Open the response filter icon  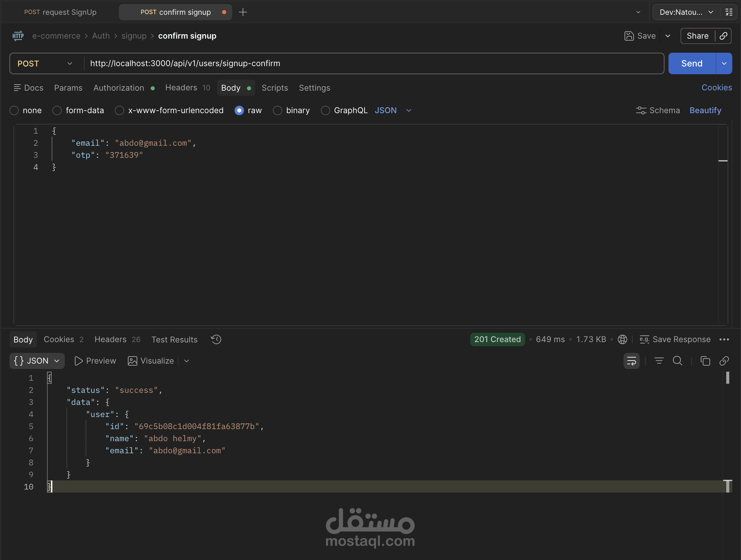tap(659, 361)
